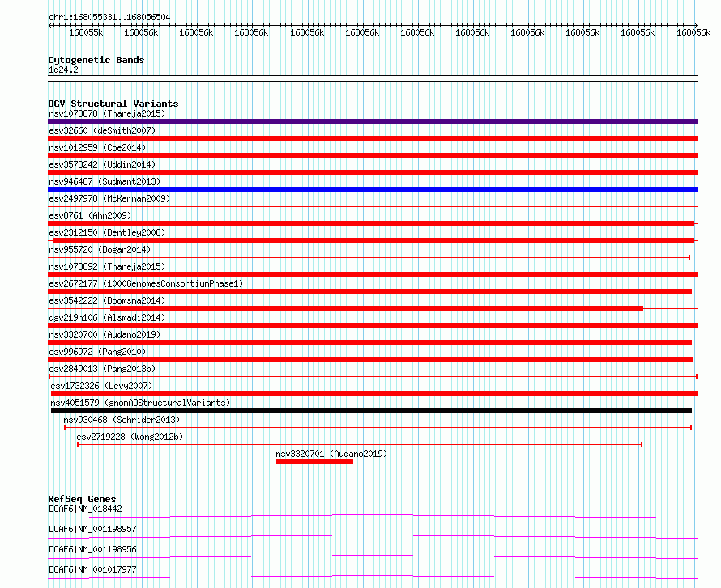Screen dimensions: 721x588
Task: Select the black nsv4051579 gnomAD variant bar
Action: point(371,411)
